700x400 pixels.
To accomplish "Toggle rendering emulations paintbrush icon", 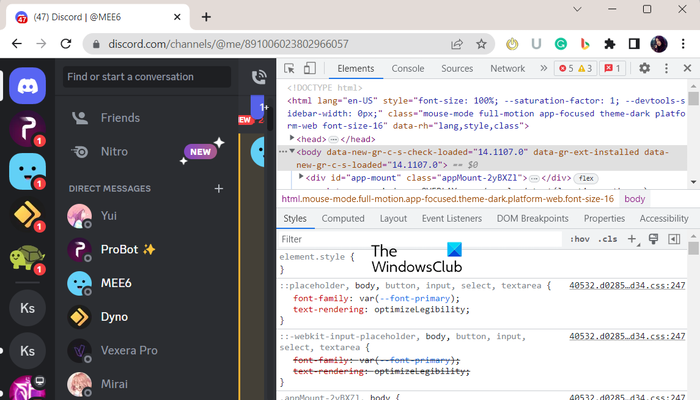I will pyautogui.click(x=653, y=239).
